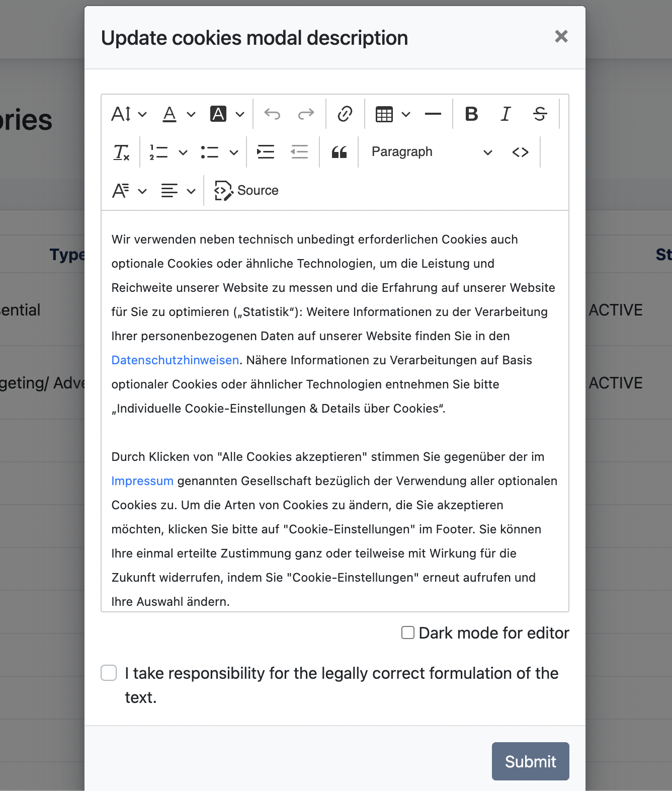This screenshot has height=791, width=672.
Task: Redo the last edit
Action: 306,114
